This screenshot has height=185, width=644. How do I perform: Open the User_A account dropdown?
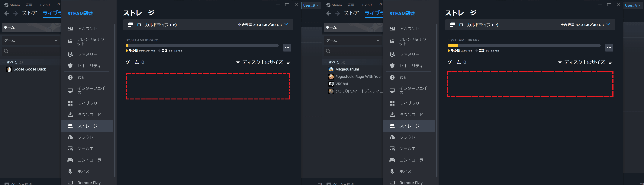click(633, 5)
